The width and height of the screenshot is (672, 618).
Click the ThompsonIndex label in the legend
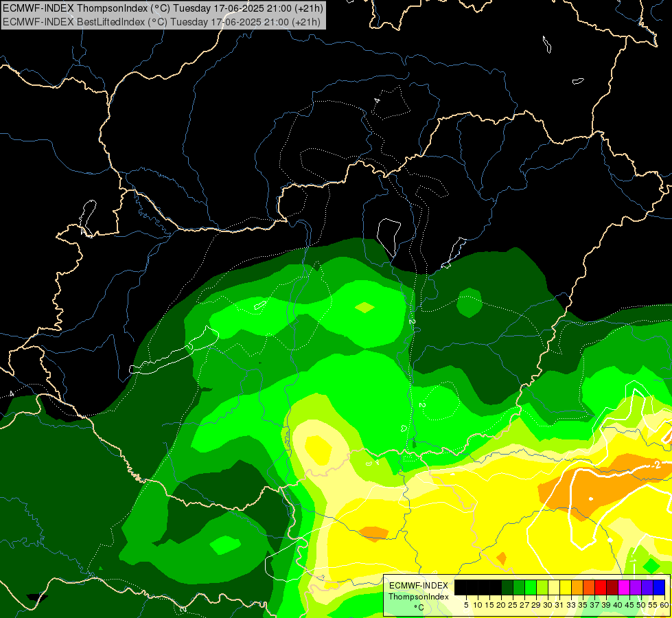coord(419,597)
